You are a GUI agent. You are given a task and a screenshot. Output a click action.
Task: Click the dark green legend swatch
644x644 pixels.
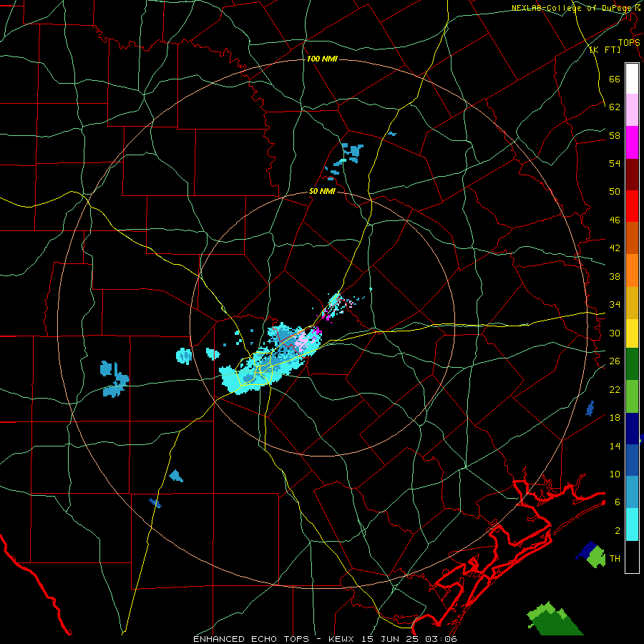pyautogui.click(x=632, y=364)
